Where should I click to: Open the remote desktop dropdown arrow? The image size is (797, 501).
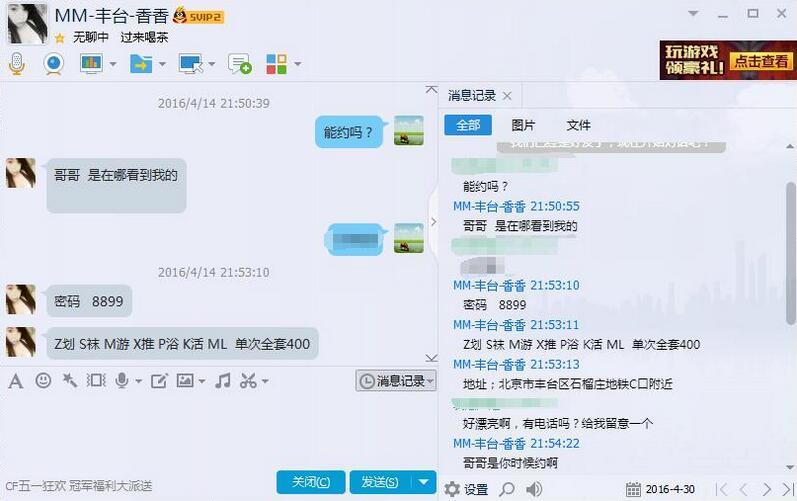click(212, 64)
